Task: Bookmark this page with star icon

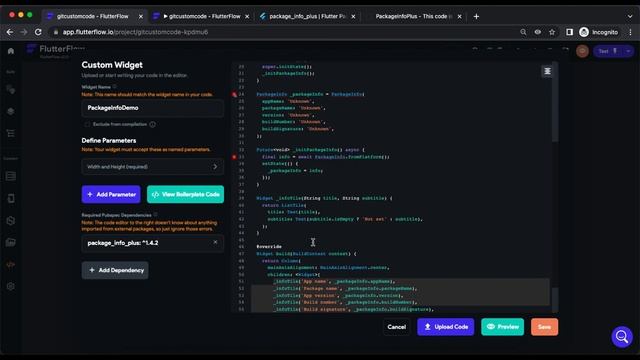Action: click(x=552, y=32)
